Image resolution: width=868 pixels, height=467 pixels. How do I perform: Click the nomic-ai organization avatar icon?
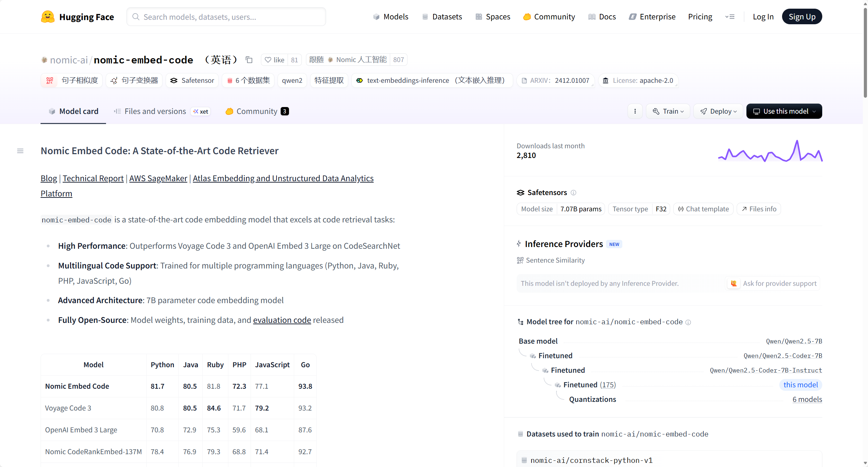[44, 60]
